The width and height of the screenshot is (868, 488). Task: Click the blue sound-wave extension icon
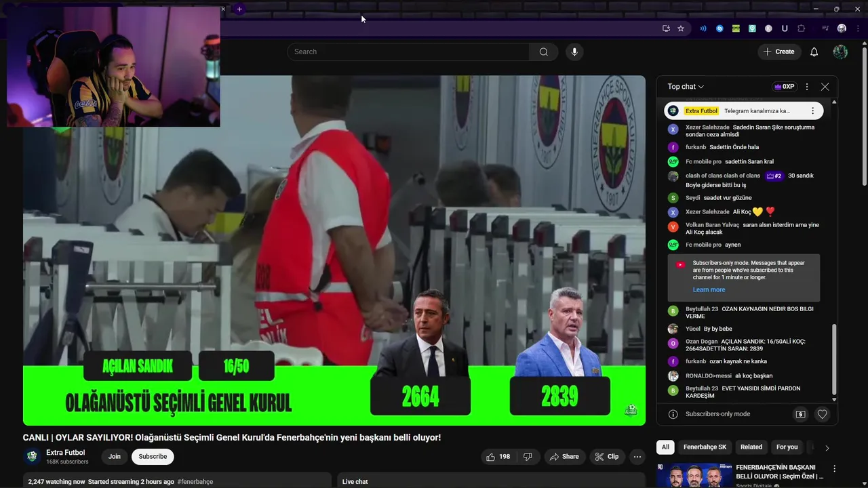[703, 28]
